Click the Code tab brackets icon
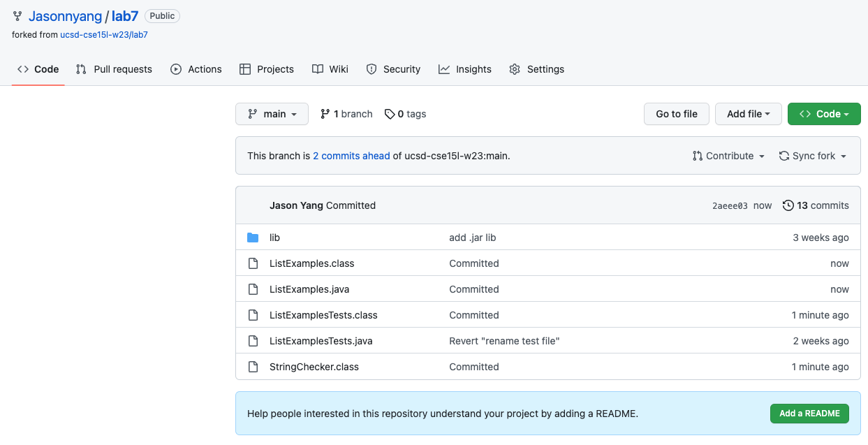This screenshot has height=445, width=868. [23, 69]
